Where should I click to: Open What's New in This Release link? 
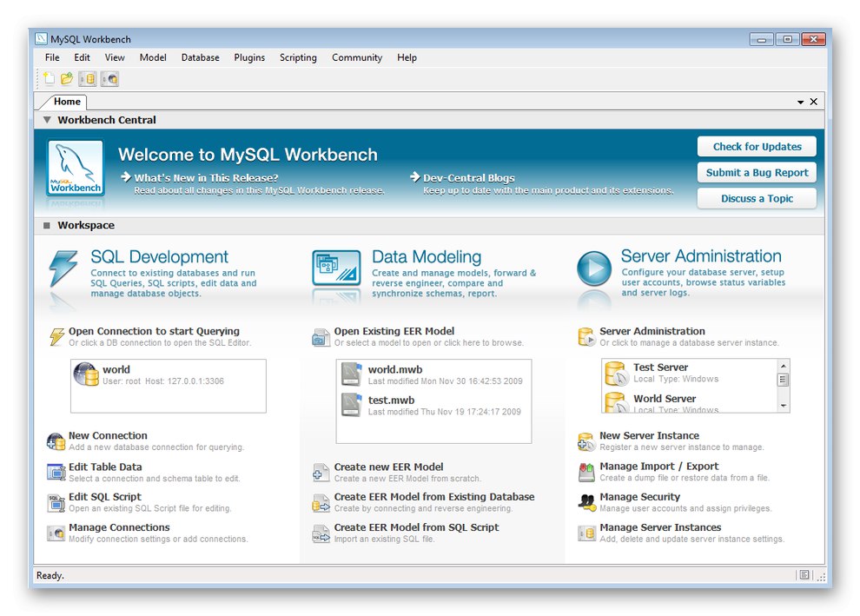(x=206, y=178)
